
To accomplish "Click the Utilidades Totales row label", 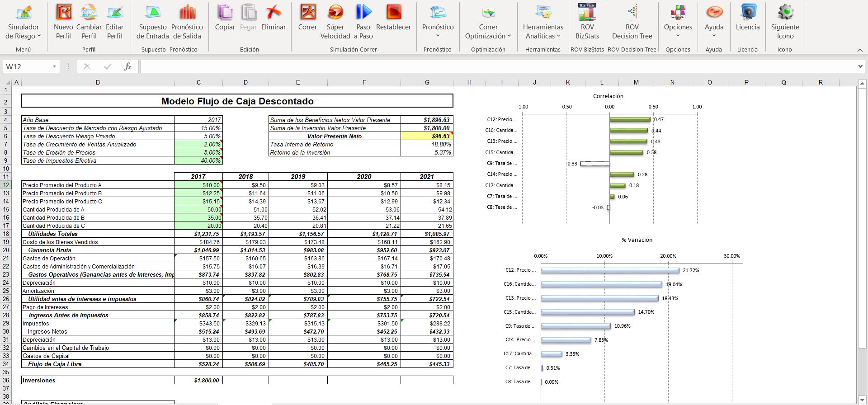I will click(x=52, y=234).
